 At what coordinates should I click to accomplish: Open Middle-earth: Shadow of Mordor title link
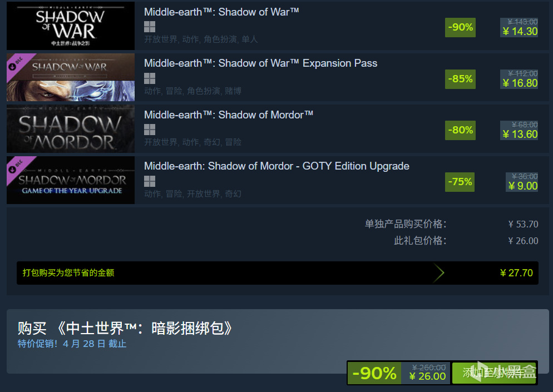pyautogui.click(x=229, y=115)
